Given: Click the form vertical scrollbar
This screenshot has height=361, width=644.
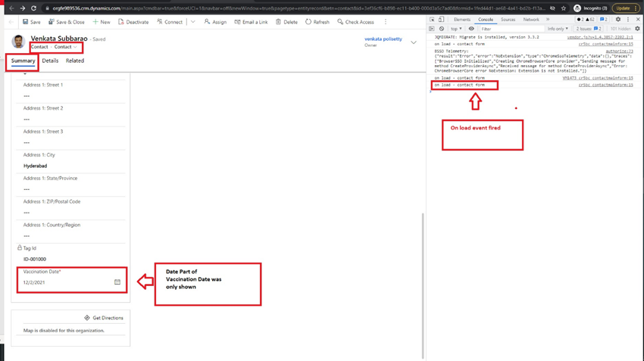Looking at the screenshot, I should [423, 286].
